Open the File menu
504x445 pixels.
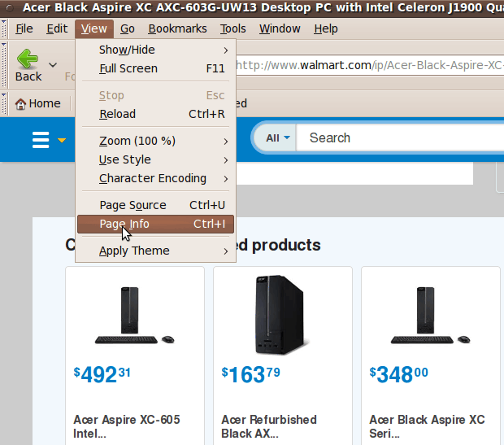24,29
